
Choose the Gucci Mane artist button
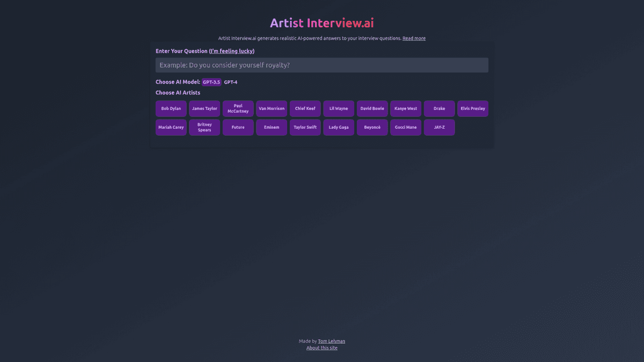click(406, 127)
